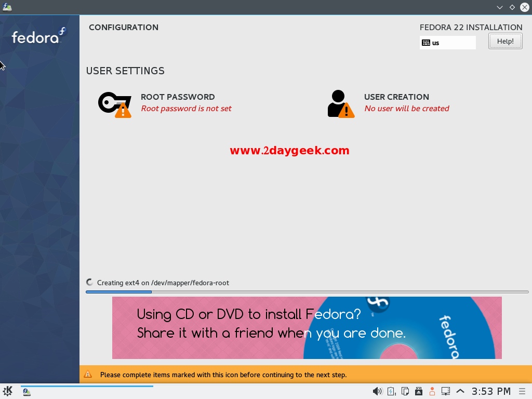Click the battery status icon in the tray

[x=391, y=391]
